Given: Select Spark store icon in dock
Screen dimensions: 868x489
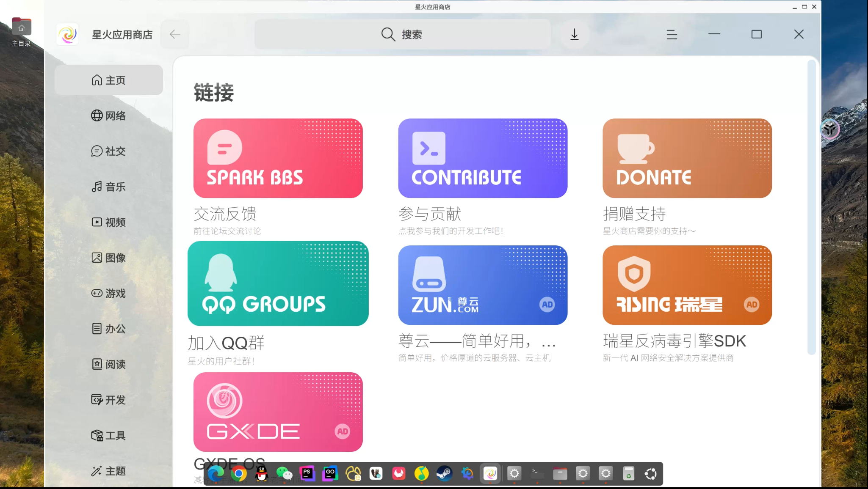Looking at the screenshot, I should point(491,474).
